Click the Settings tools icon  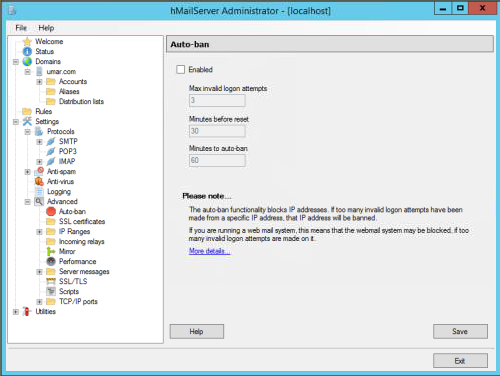27,122
